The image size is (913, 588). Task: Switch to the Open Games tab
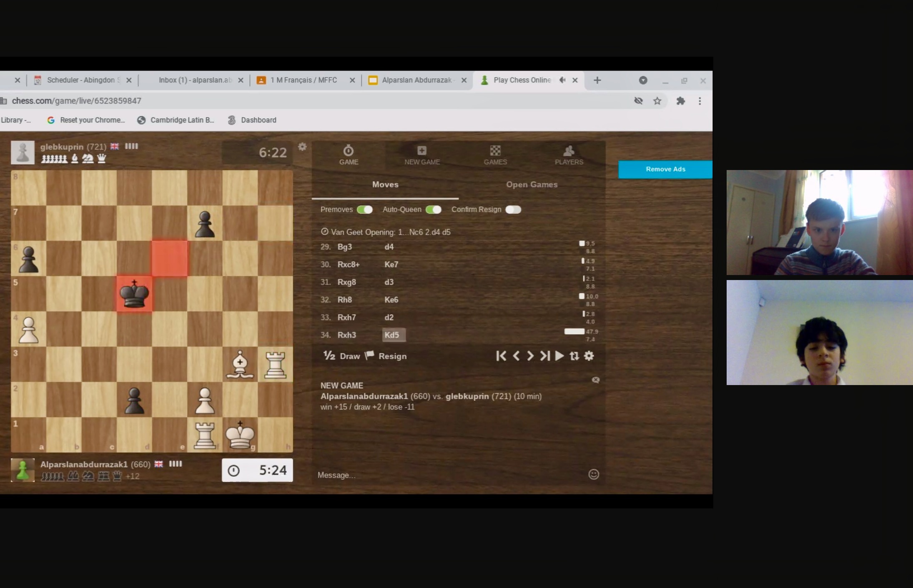(x=532, y=185)
